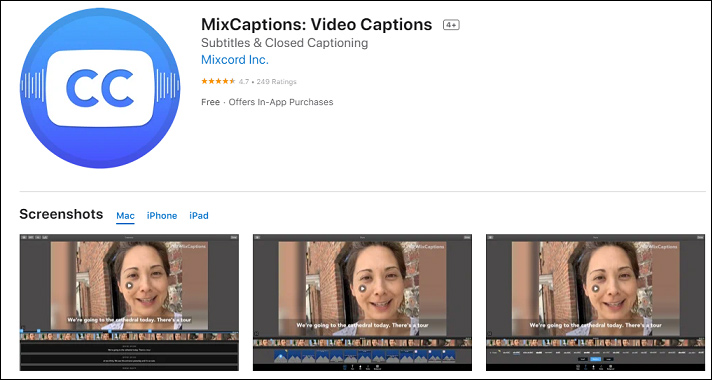Viewport: 712px width, 380px height.
Task: Switch to the iPhone screenshots tab
Action: [x=162, y=216]
